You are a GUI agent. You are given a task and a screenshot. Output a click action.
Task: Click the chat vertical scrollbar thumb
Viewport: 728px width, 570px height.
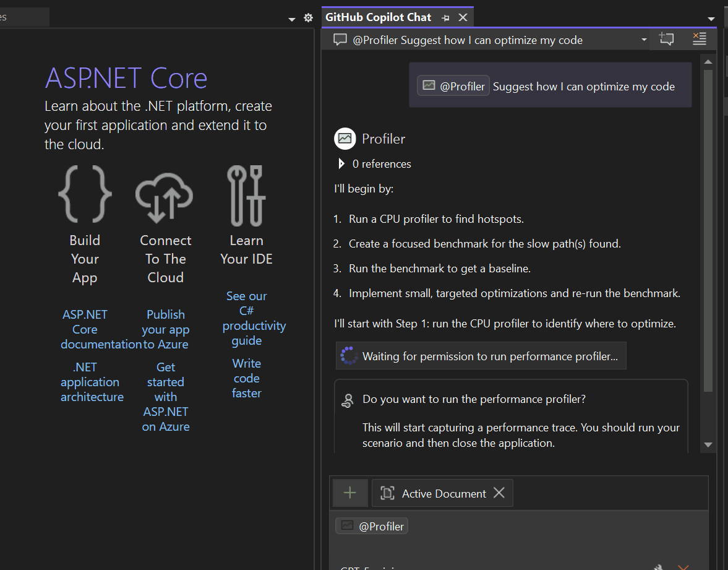(708, 231)
